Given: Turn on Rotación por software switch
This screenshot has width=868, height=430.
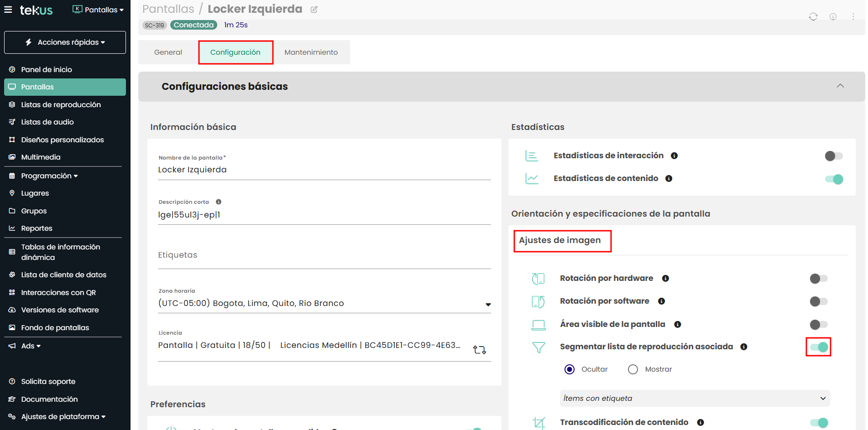Looking at the screenshot, I should pos(818,301).
